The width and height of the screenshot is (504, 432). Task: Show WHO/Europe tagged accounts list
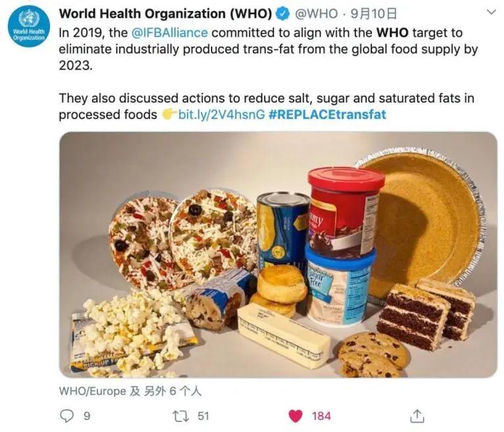(x=130, y=391)
